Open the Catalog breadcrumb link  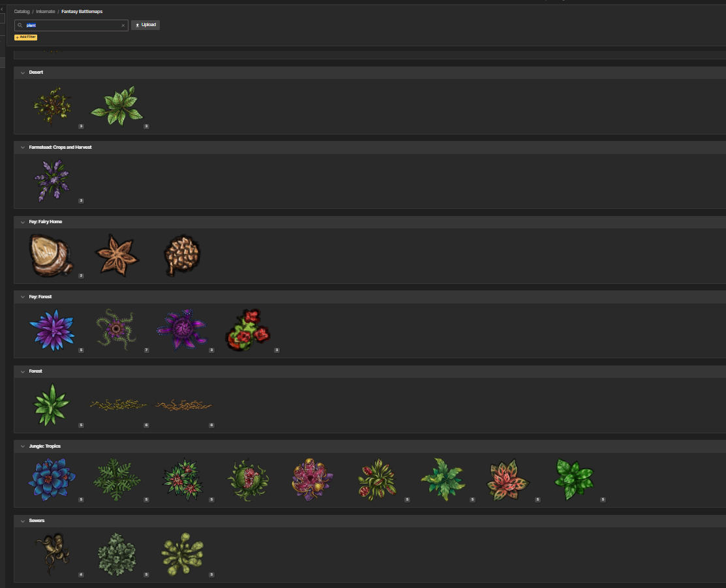(22, 12)
